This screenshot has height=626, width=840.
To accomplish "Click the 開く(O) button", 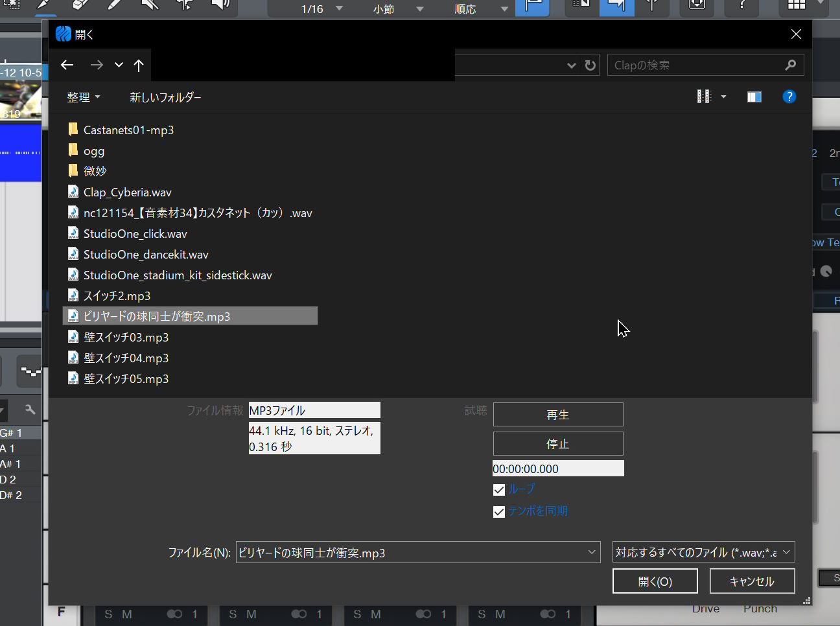I will point(655,581).
